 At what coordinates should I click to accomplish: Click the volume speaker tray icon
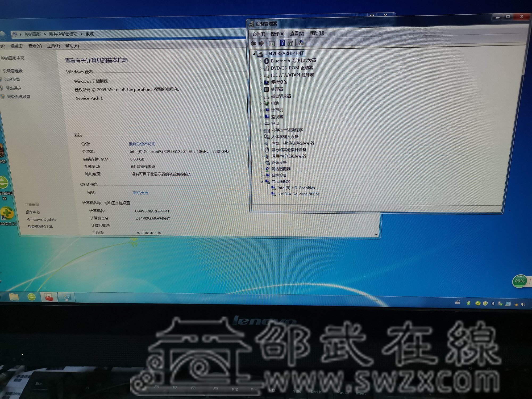coord(523,304)
